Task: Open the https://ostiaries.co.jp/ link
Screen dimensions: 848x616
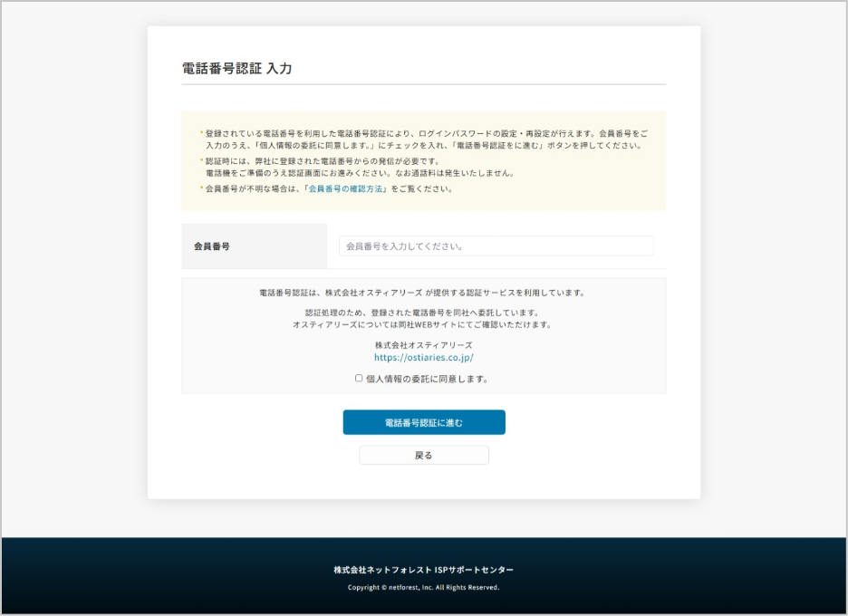Action: tap(423, 358)
